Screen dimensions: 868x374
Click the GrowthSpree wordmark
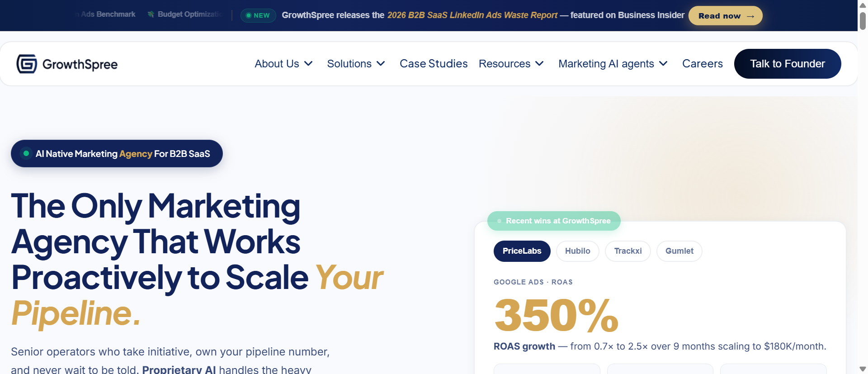[x=80, y=64]
